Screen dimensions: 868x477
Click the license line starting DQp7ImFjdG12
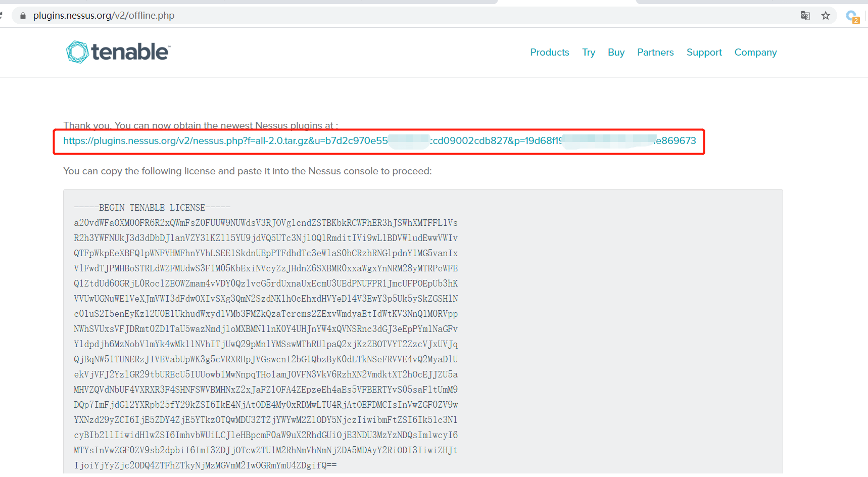tap(266, 405)
